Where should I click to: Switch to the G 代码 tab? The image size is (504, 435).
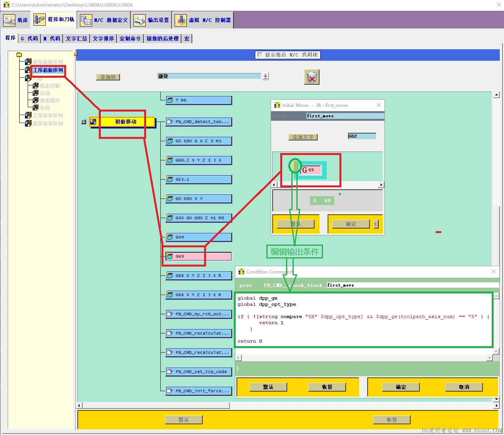30,38
